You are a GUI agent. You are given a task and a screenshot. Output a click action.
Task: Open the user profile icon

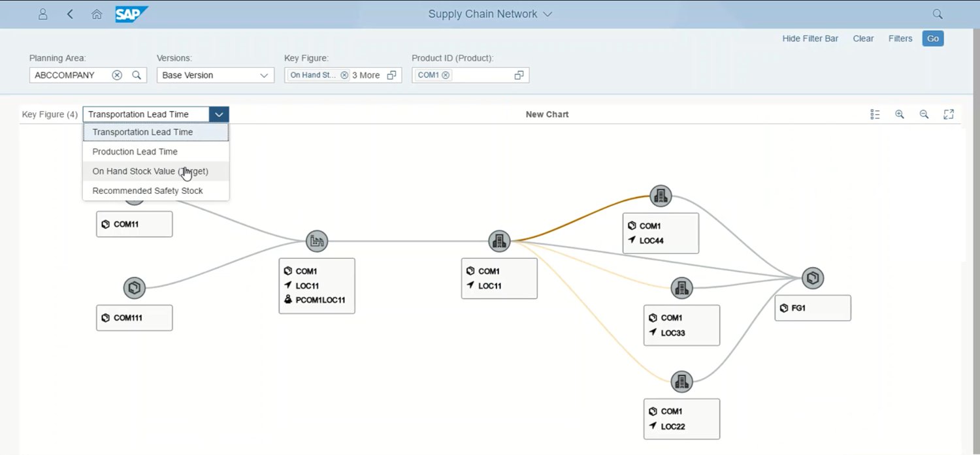pos(43,14)
